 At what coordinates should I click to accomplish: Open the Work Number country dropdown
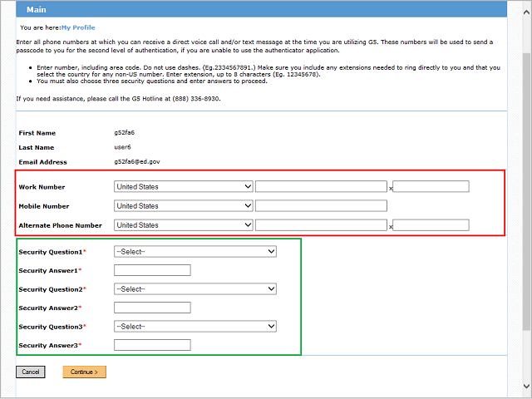[183, 187]
